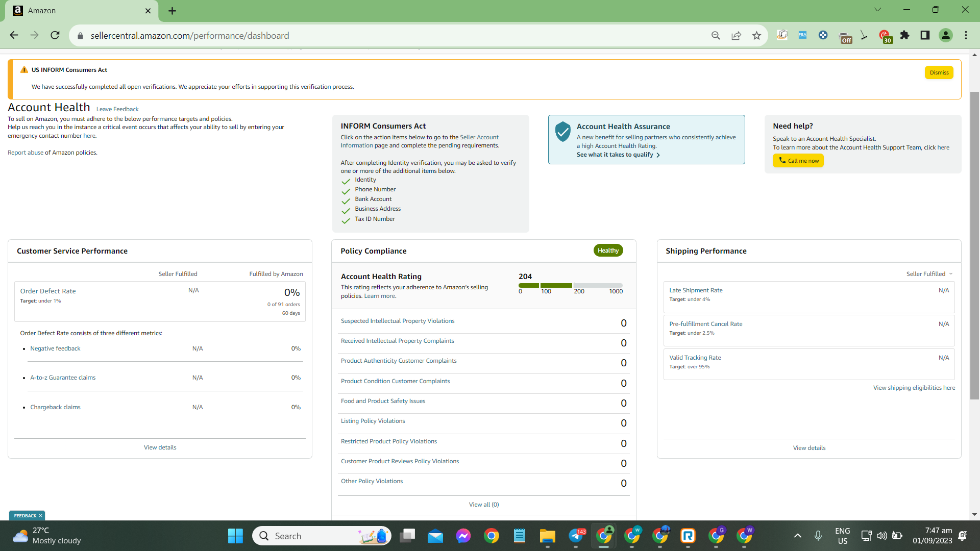Open a new browser tab
This screenshot has height=551, width=980.
click(172, 11)
